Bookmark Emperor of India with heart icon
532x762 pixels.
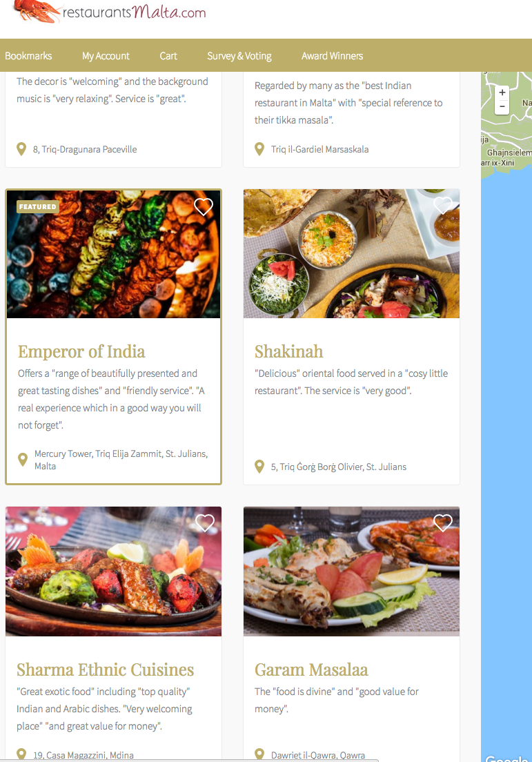[x=204, y=206]
